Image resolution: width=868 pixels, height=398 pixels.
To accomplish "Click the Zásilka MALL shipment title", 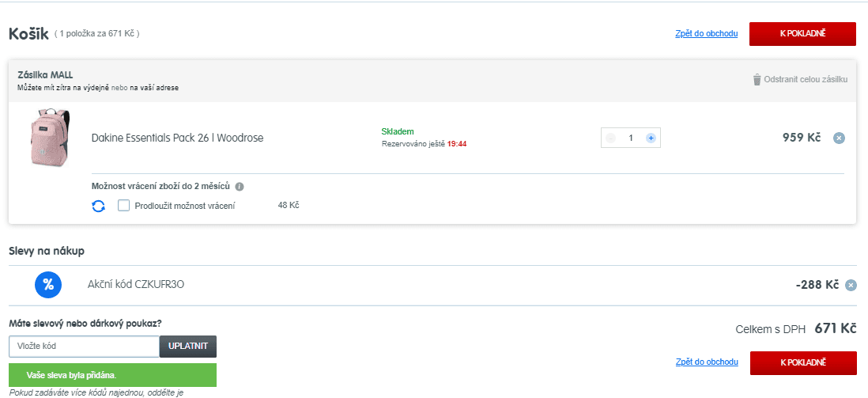I will point(45,75).
